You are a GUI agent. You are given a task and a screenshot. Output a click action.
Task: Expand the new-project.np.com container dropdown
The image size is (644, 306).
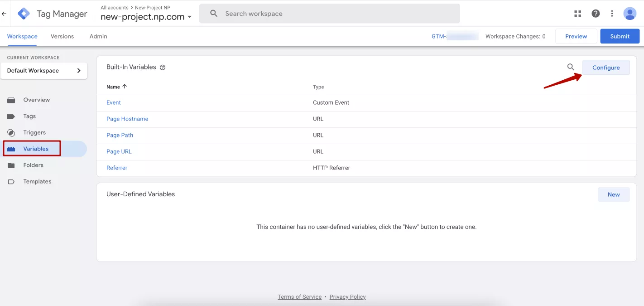pos(190,17)
